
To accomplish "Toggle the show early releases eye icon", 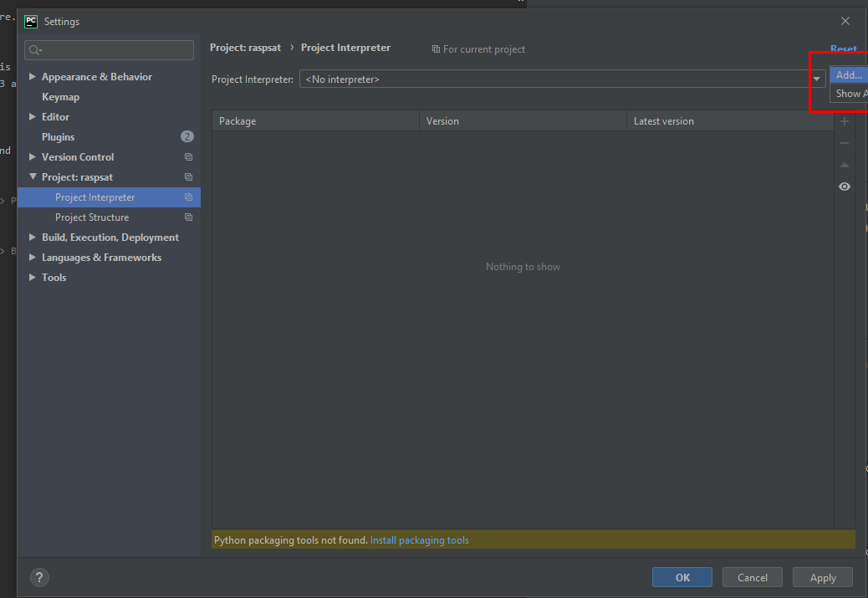I will click(845, 187).
